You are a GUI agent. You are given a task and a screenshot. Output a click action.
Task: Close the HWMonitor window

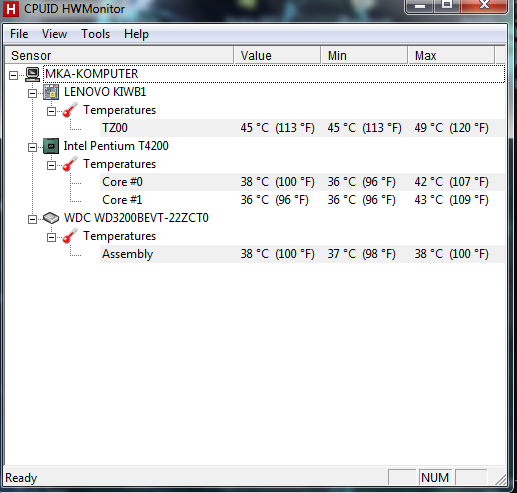(484, 6)
